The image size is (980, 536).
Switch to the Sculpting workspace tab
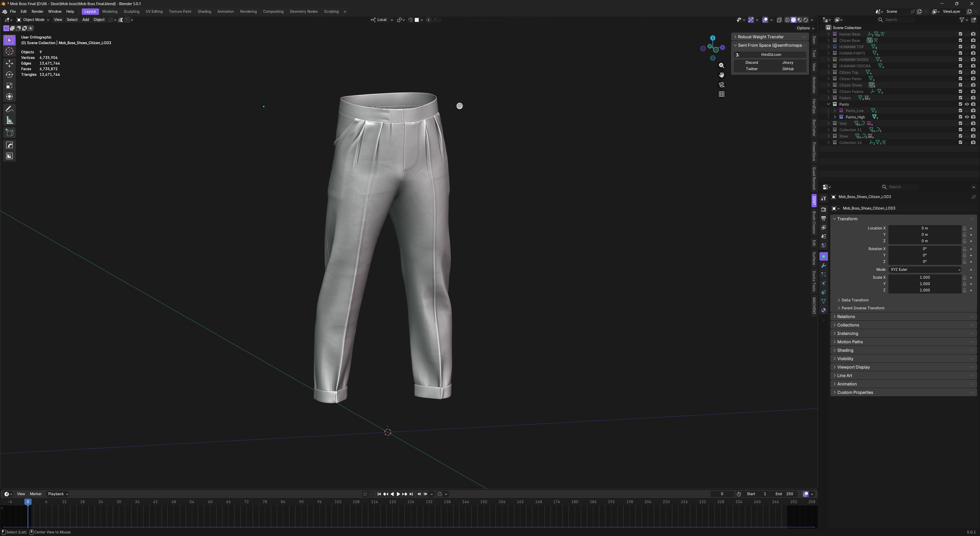pyautogui.click(x=131, y=11)
